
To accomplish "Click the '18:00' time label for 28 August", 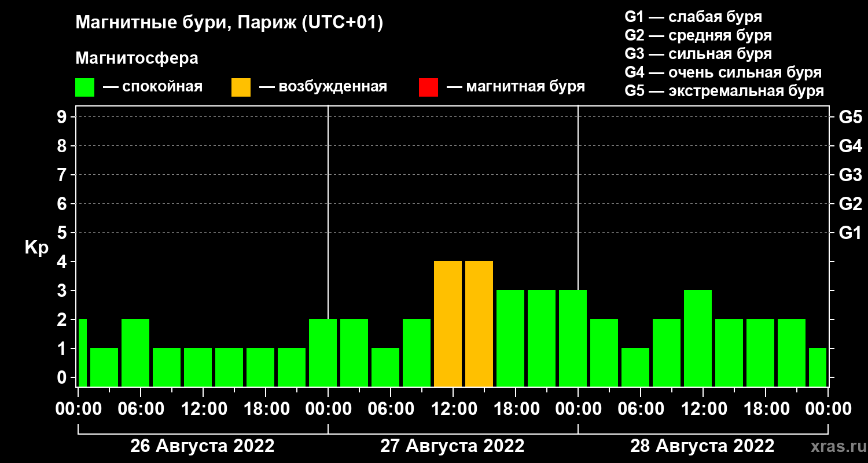I will 766,409.
